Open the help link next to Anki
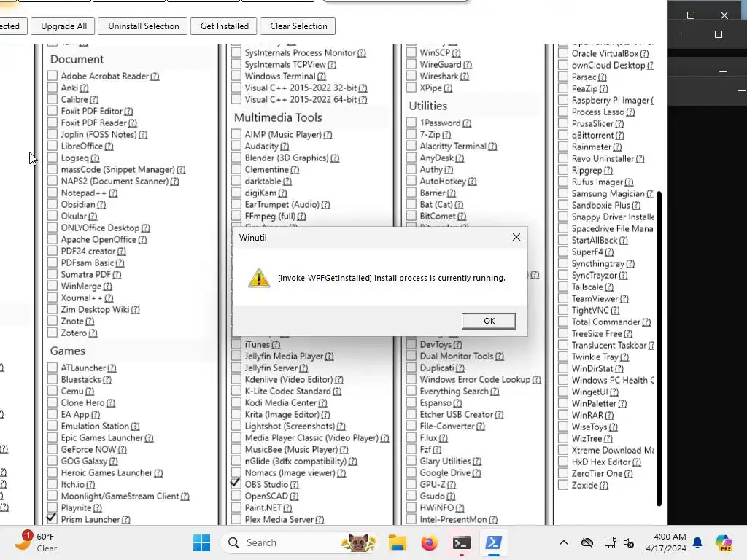Screen dimensions: 747x560 point(84,87)
